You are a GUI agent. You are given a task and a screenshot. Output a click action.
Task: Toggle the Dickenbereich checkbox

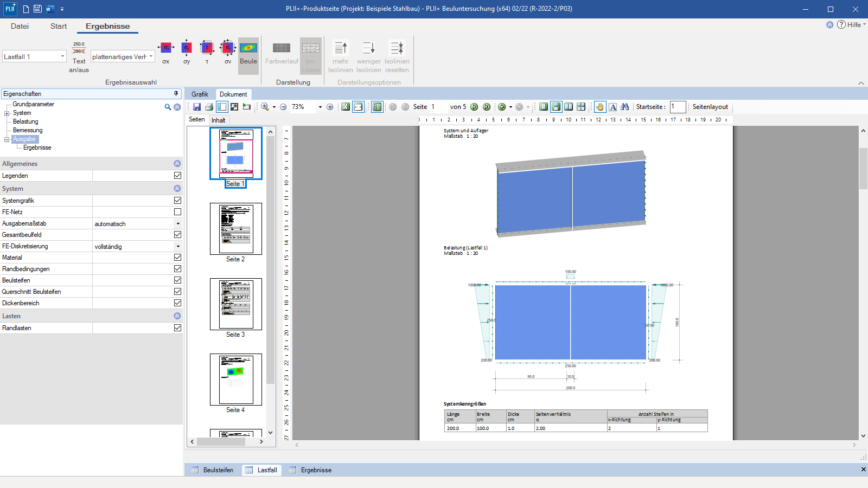tap(177, 303)
